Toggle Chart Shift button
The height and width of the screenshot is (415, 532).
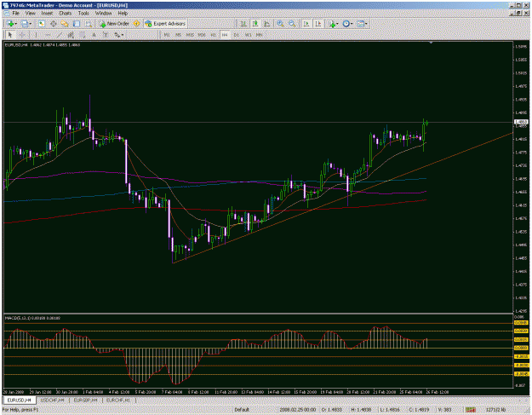[x=317, y=23]
